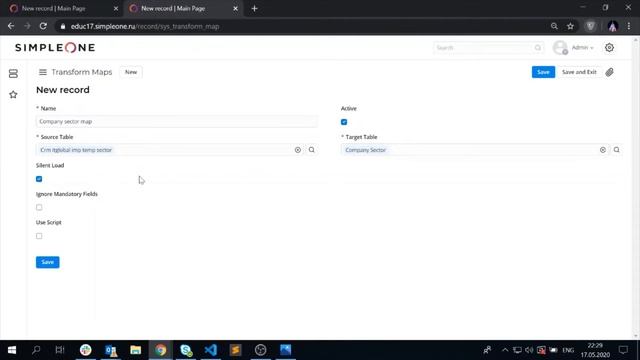Click the New button near Transform Maps

tap(131, 72)
